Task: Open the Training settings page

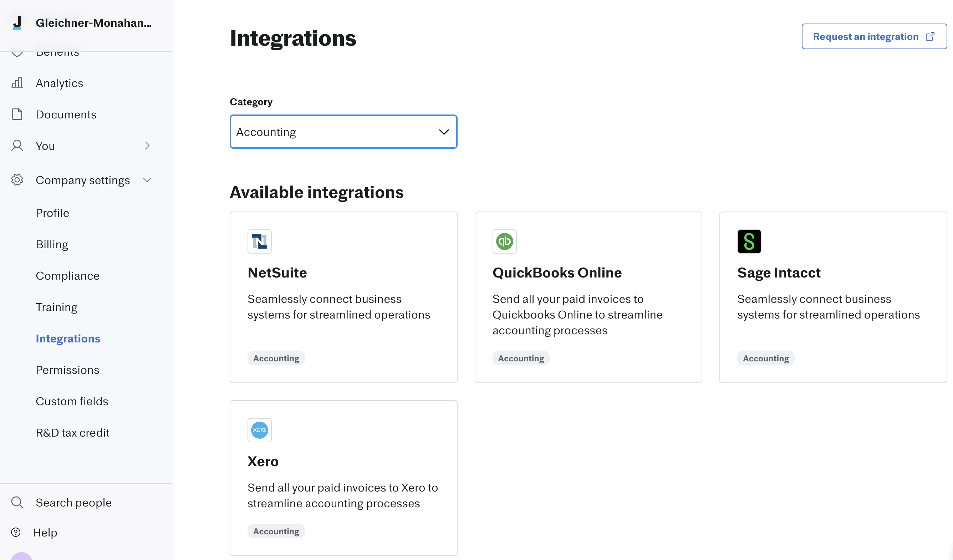Action: click(x=57, y=307)
